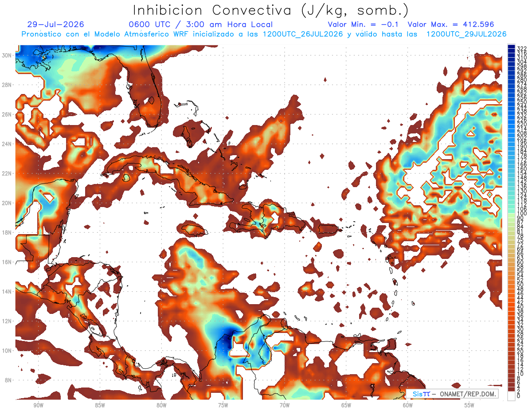The height and width of the screenshot is (411, 532).
Task: Click the '75W' longitude label
Action: tap(223, 405)
